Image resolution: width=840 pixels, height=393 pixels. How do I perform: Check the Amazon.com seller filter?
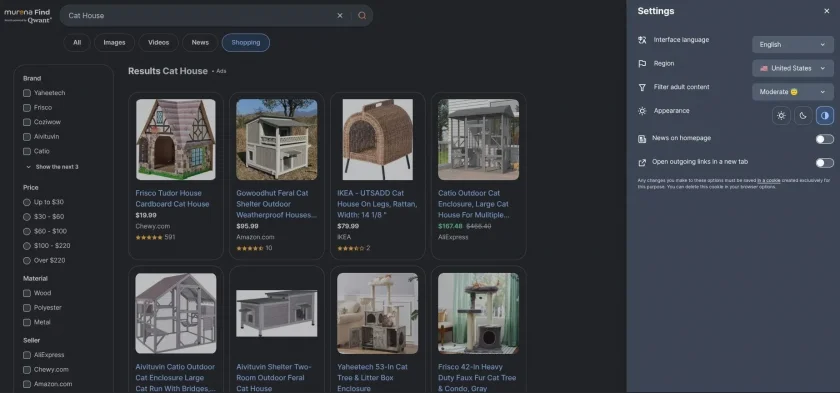click(27, 384)
